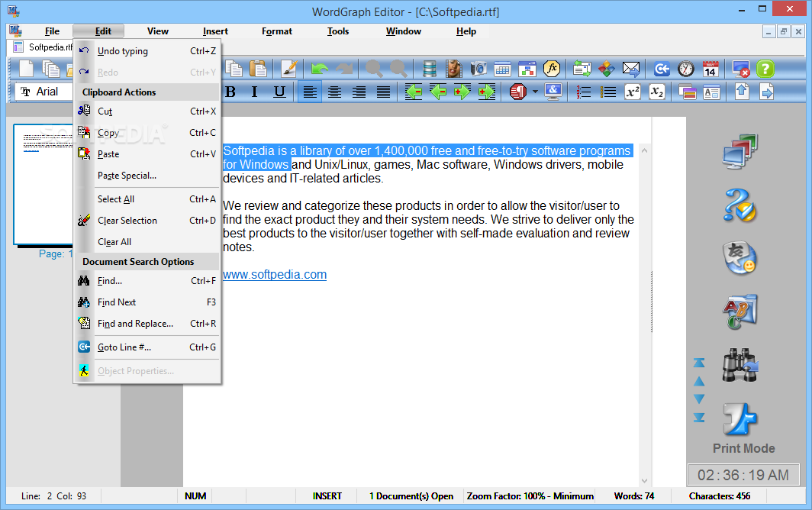Open the www.softpedia.com hyperlink
Image resolution: width=812 pixels, height=510 pixels.
(x=275, y=275)
